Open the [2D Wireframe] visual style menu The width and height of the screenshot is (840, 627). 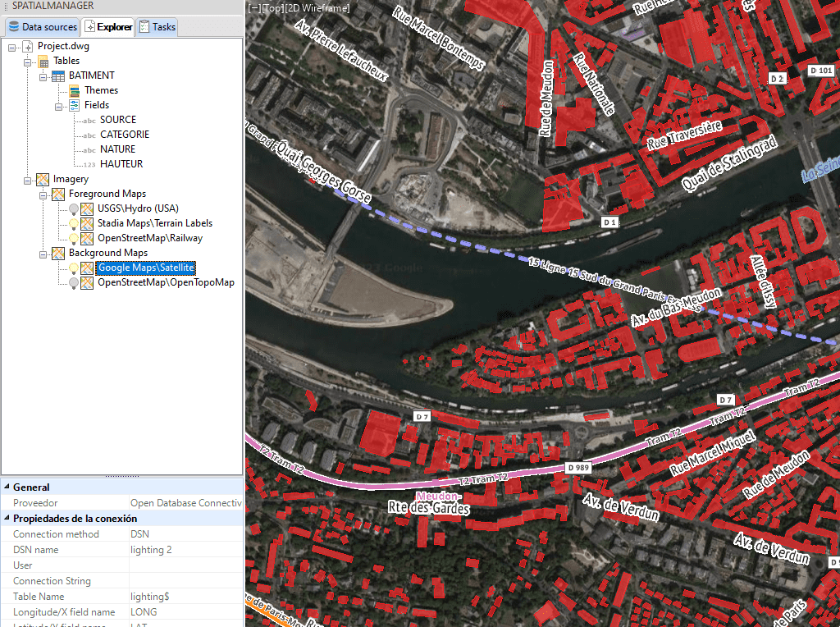click(x=317, y=8)
